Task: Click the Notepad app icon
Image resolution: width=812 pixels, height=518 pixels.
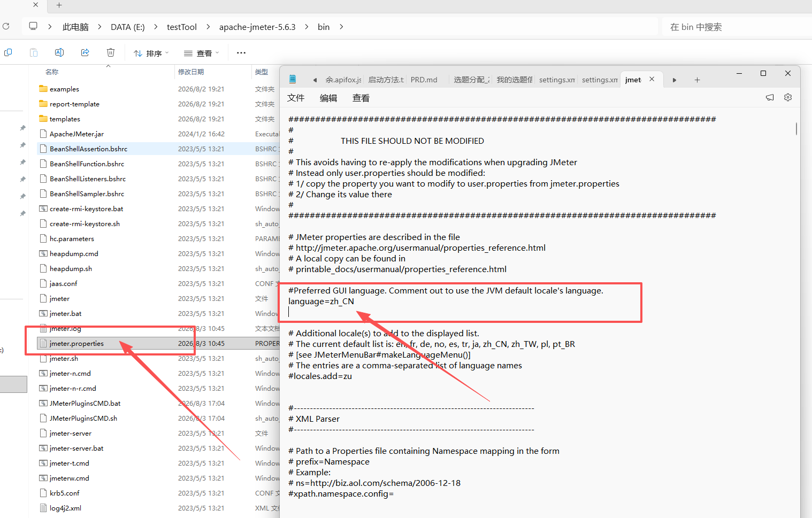Action: click(293, 79)
